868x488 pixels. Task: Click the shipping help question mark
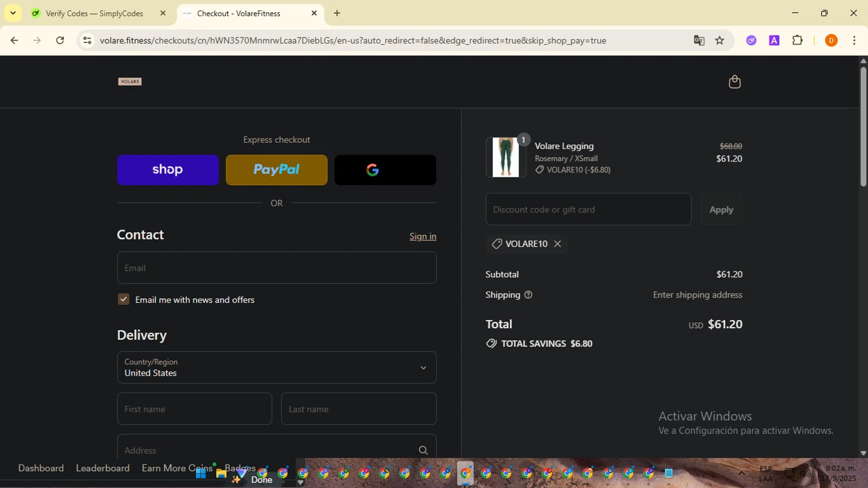click(528, 295)
